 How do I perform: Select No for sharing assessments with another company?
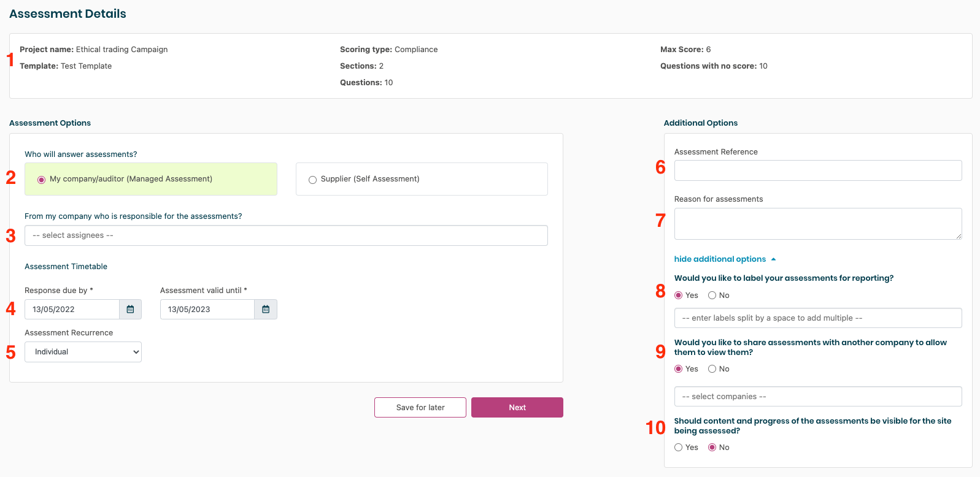click(x=712, y=369)
